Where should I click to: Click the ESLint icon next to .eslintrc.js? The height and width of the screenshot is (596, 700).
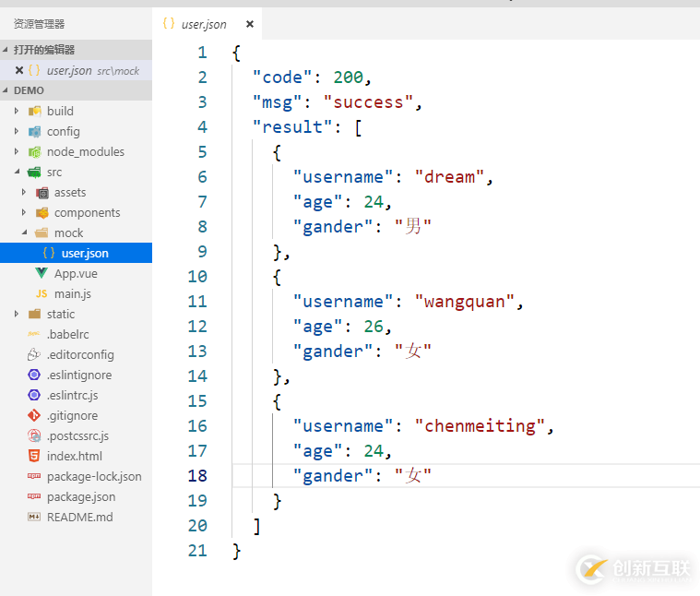pos(34,395)
